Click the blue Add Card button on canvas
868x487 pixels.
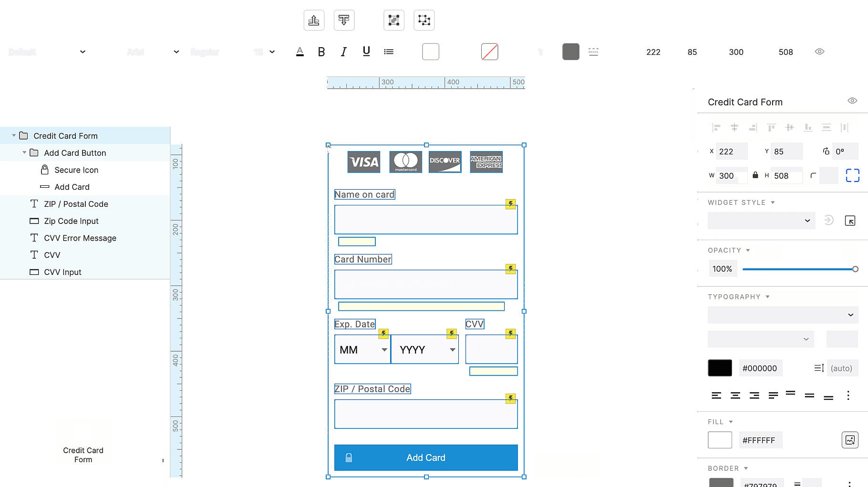click(426, 457)
